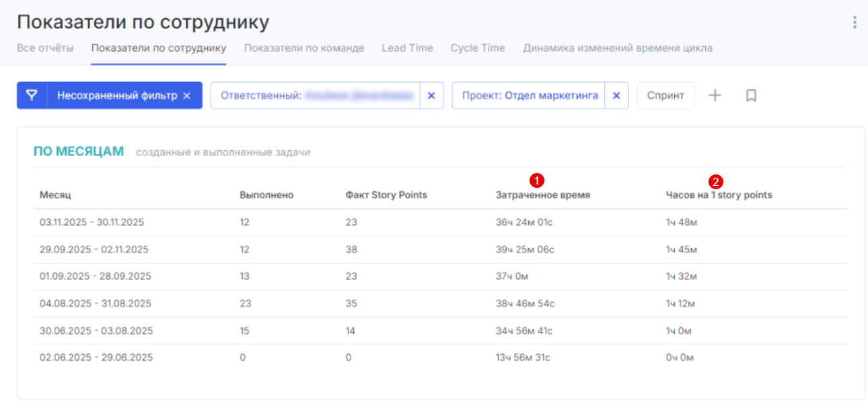Go to the Все отчёты tab

point(44,48)
